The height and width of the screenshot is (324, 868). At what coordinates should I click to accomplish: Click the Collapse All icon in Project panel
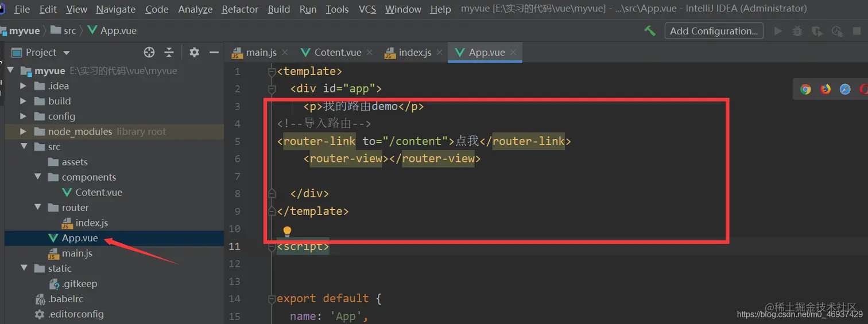[169, 52]
